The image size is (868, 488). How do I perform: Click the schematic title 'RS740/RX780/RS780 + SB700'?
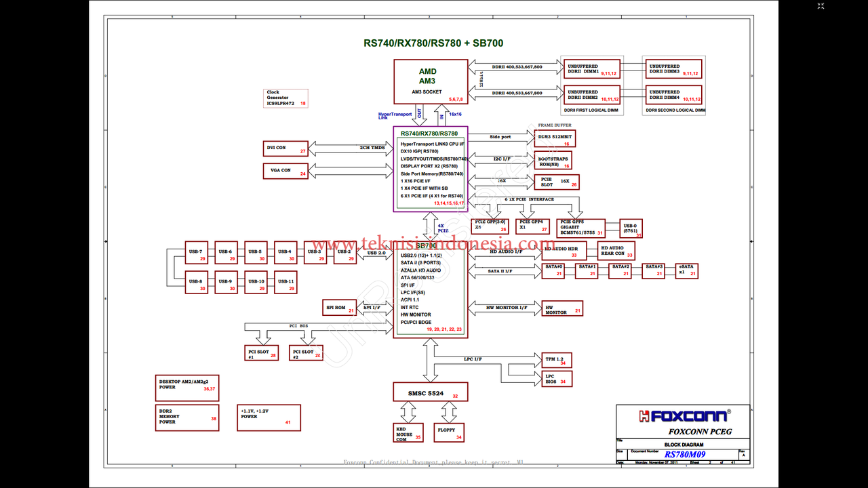(x=433, y=43)
